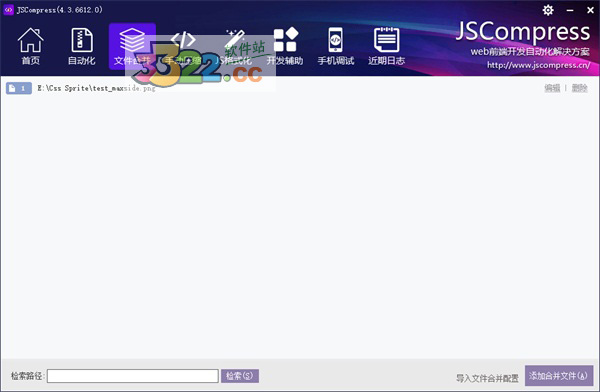The image size is (600, 392).
Task: Open the 开发辅助 blocks icon
Action: click(285, 40)
